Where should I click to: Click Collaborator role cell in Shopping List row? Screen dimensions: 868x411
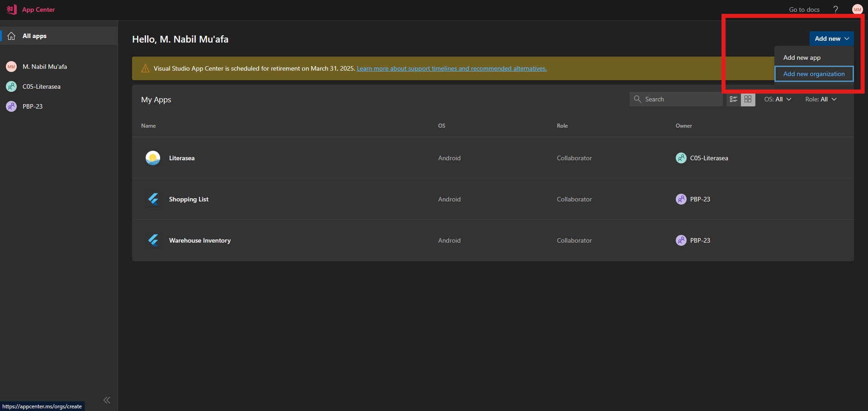(574, 199)
